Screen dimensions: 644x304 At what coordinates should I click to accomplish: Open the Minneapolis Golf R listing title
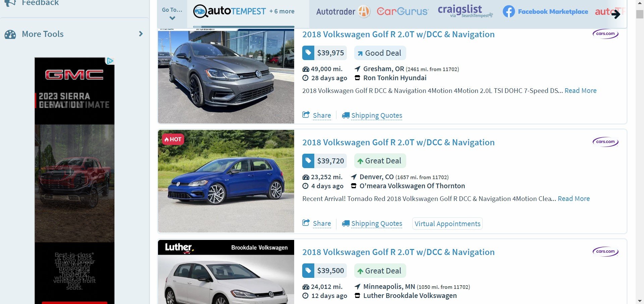point(398,252)
